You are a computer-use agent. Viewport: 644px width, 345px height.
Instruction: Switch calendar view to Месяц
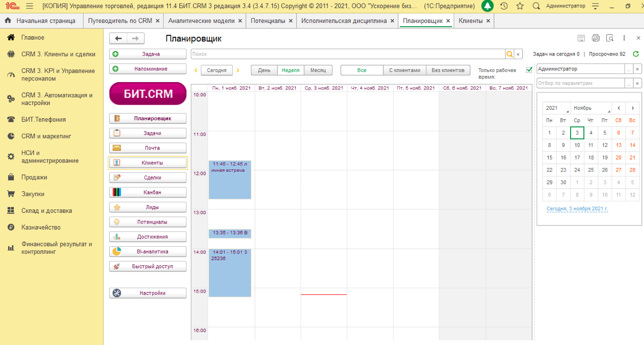coord(318,70)
